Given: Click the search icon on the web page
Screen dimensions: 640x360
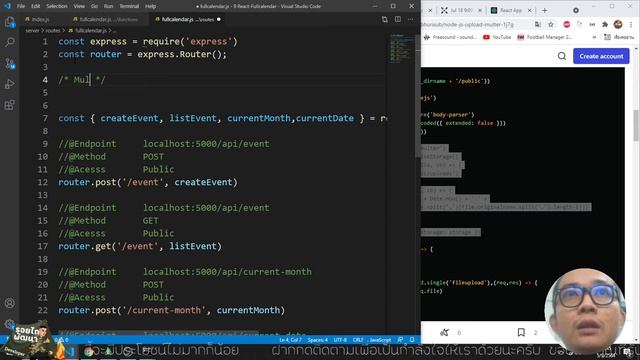Looking at the screenshot, I should [x=562, y=56].
